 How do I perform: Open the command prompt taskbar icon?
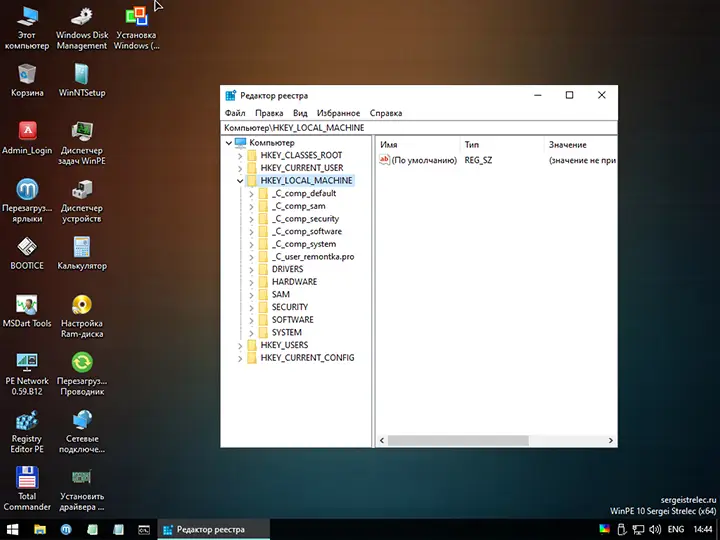[x=144, y=529]
